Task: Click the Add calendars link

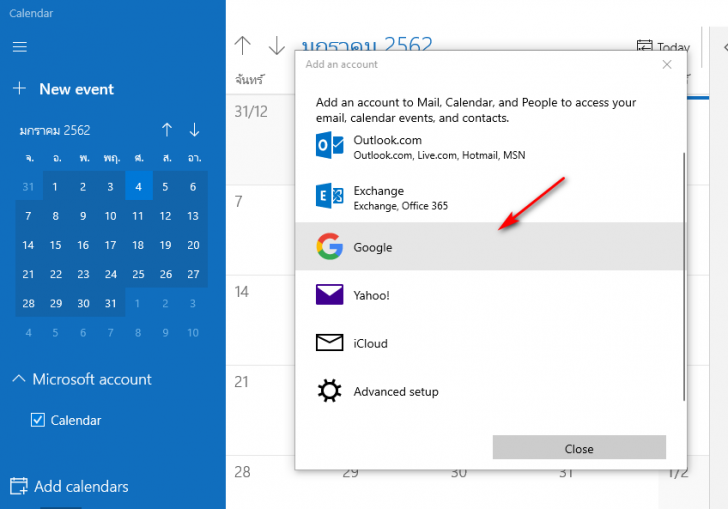Action: (81, 486)
